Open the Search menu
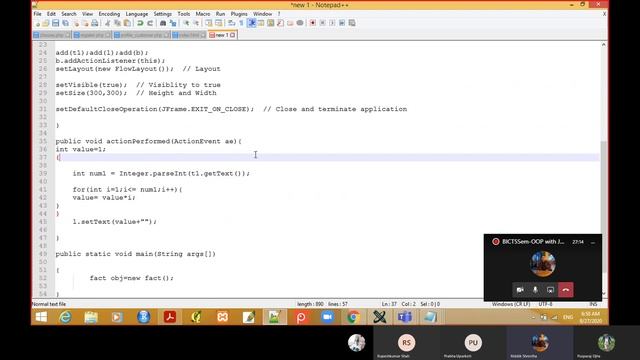640x360 pixels. pyautogui.click(x=69, y=14)
